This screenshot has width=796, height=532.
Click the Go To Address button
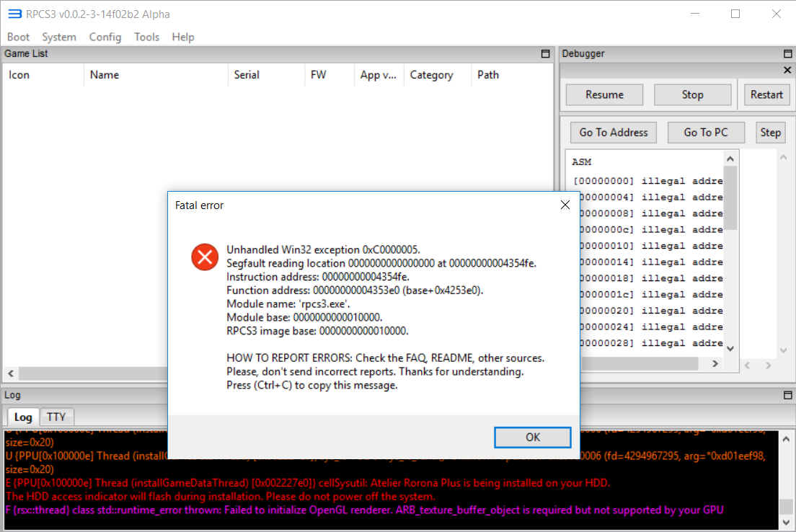point(614,133)
